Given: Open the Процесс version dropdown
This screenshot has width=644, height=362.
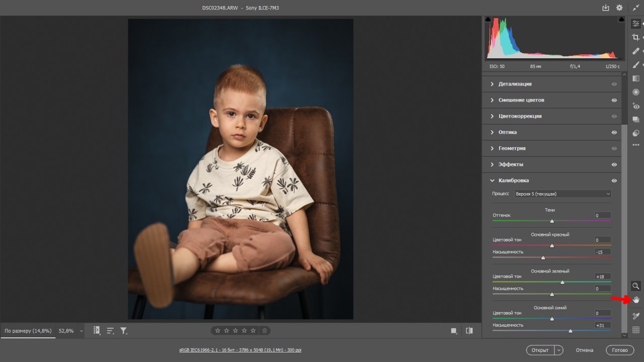Looking at the screenshot, I should pos(562,194).
